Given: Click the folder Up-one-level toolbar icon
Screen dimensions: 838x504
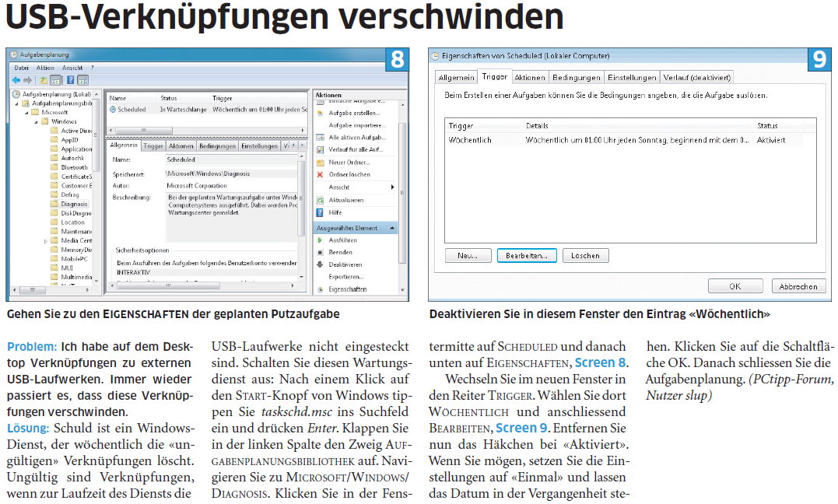Looking at the screenshot, I should pyautogui.click(x=44, y=80).
